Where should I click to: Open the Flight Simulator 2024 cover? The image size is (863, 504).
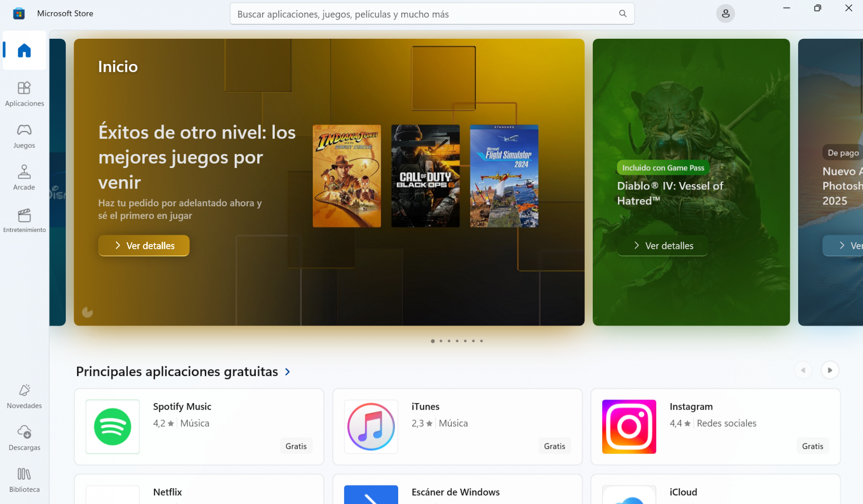pyautogui.click(x=504, y=176)
